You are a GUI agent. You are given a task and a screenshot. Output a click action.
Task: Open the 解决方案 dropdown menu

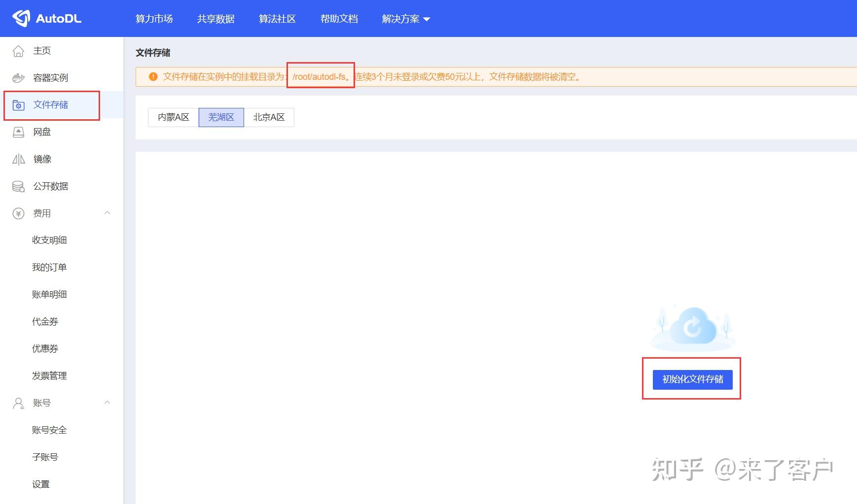coord(405,18)
